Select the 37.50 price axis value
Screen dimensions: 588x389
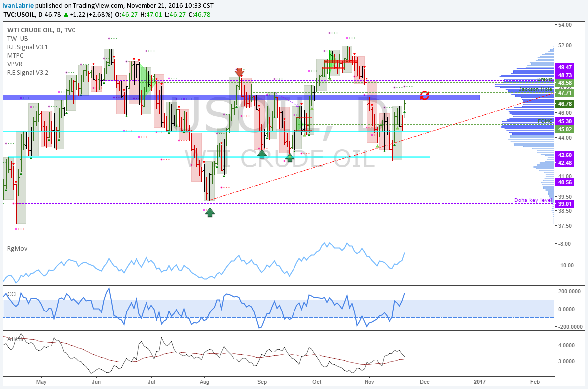(565, 226)
